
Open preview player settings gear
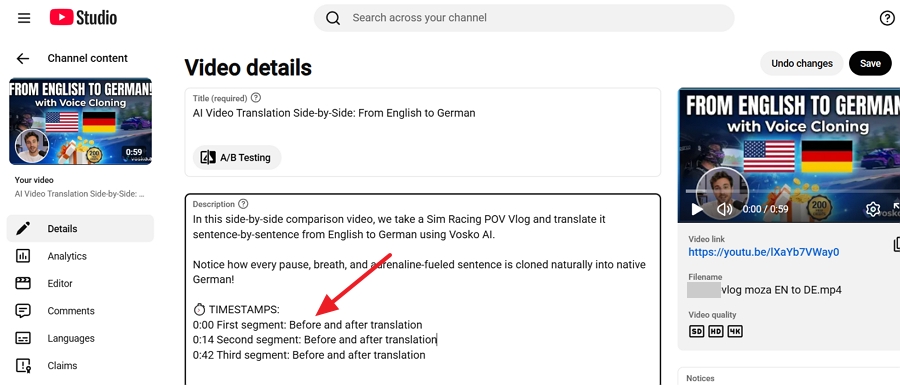[x=872, y=209]
